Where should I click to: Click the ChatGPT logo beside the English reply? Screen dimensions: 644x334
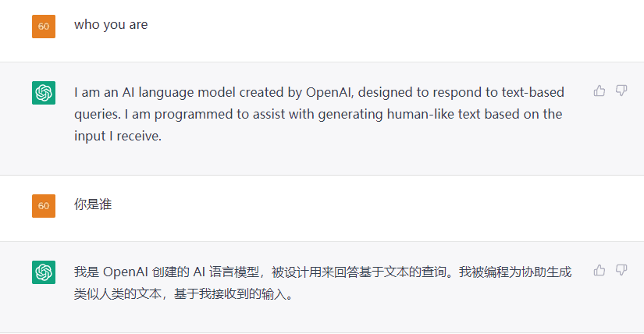(x=44, y=93)
